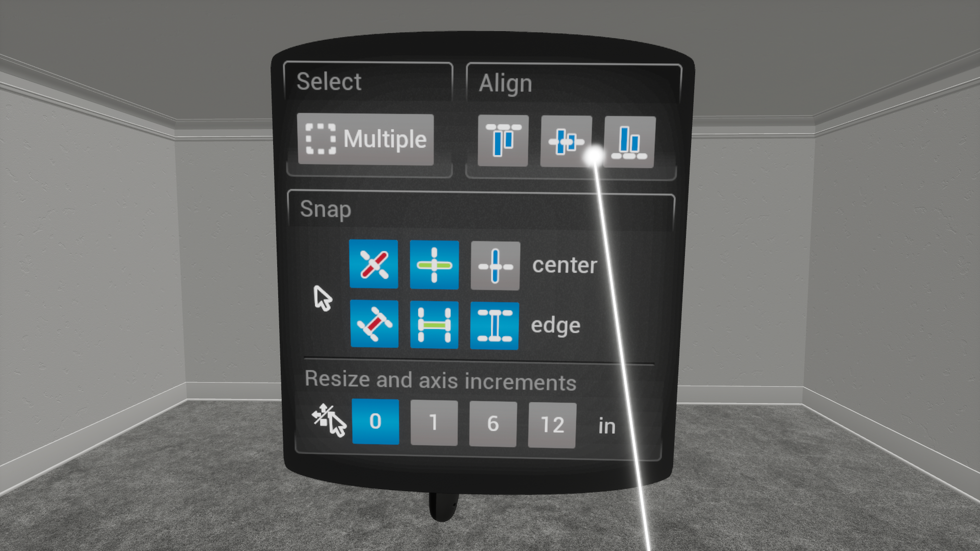
Task: Select the snap edge vertical bar icon
Action: [495, 326]
